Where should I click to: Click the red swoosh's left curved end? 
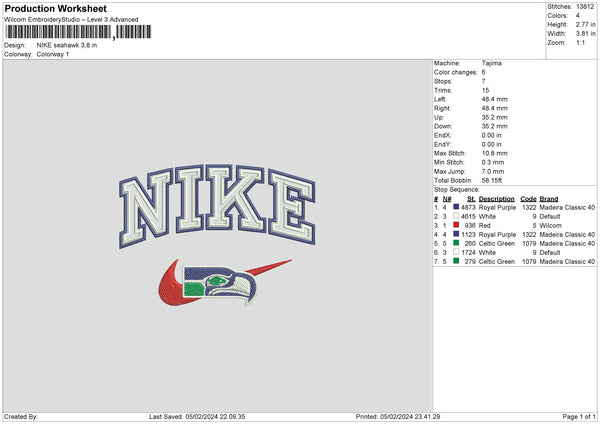[168, 285]
